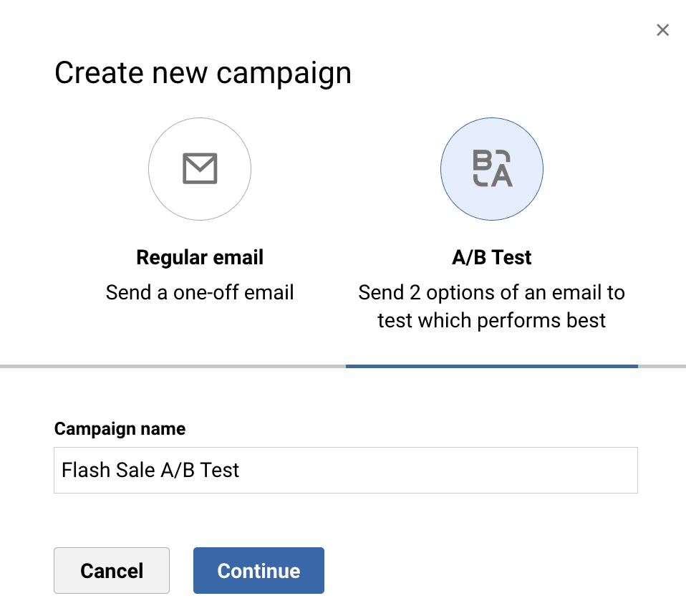Image resolution: width=686 pixels, height=616 pixels.
Task: Click the 'Send a one-off email' description
Action: [x=200, y=292]
